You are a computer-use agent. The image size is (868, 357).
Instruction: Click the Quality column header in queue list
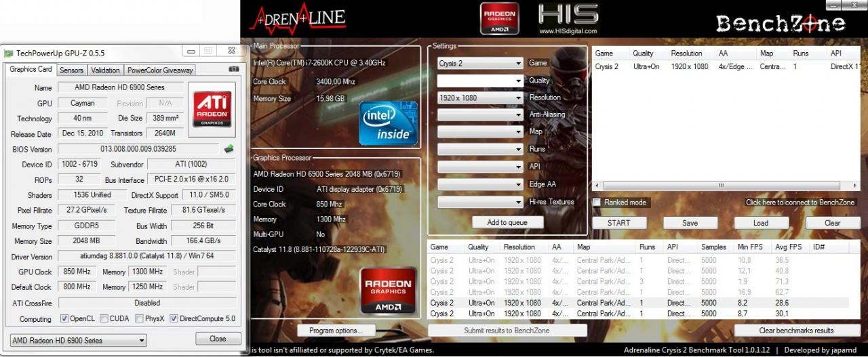tap(643, 54)
